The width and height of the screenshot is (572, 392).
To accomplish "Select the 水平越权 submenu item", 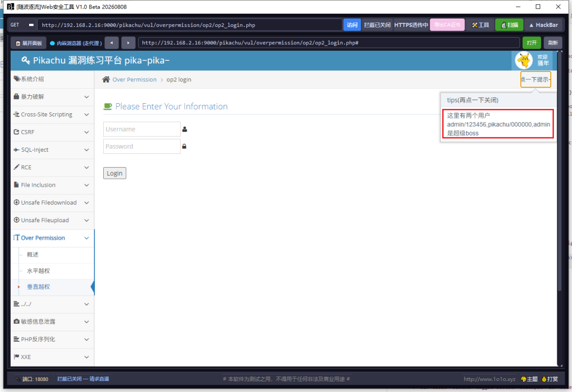I will click(x=38, y=271).
